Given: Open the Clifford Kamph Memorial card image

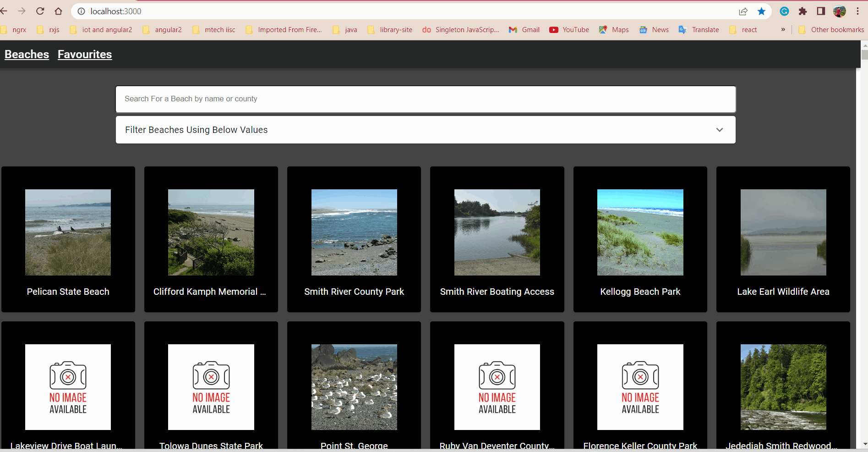Looking at the screenshot, I should tap(211, 232).
